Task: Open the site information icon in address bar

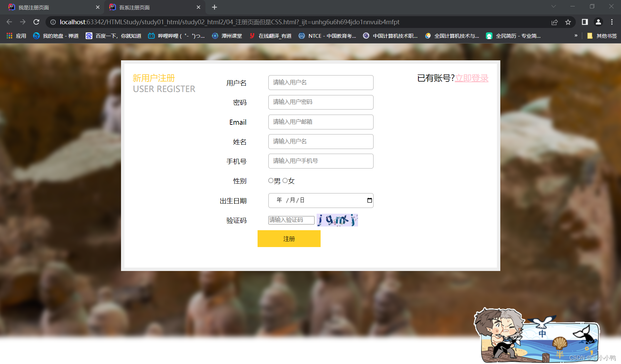Action: point(53,22)
